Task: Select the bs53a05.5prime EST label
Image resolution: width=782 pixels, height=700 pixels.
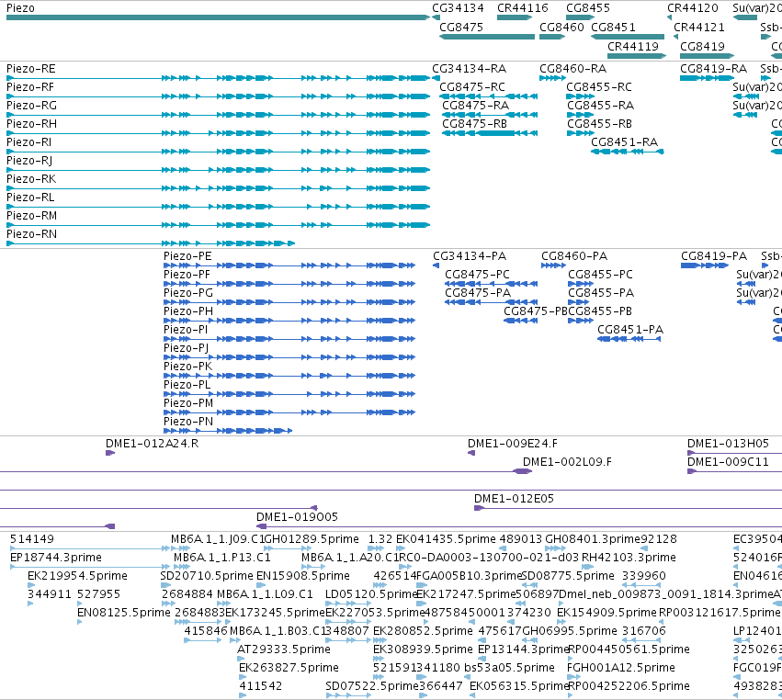Action: point(509,667)
